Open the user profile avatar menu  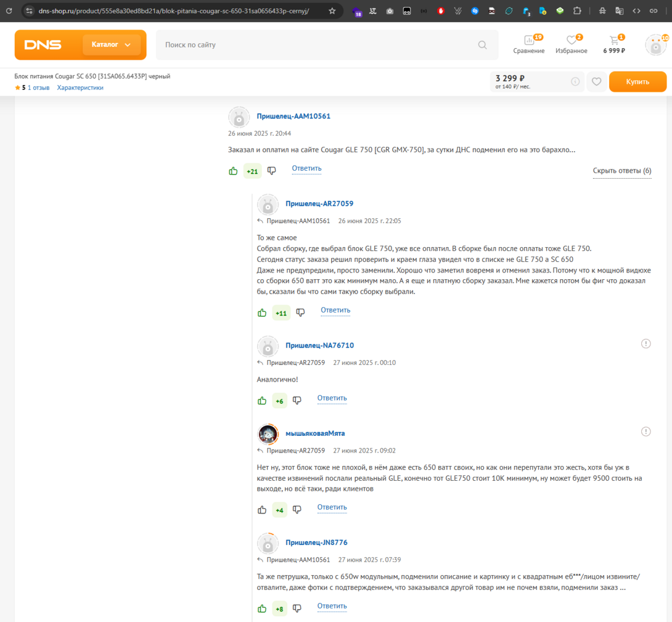point(655,45)
